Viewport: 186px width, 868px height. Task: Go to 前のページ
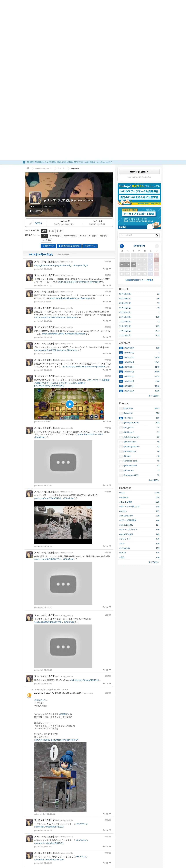coord(48,246)
